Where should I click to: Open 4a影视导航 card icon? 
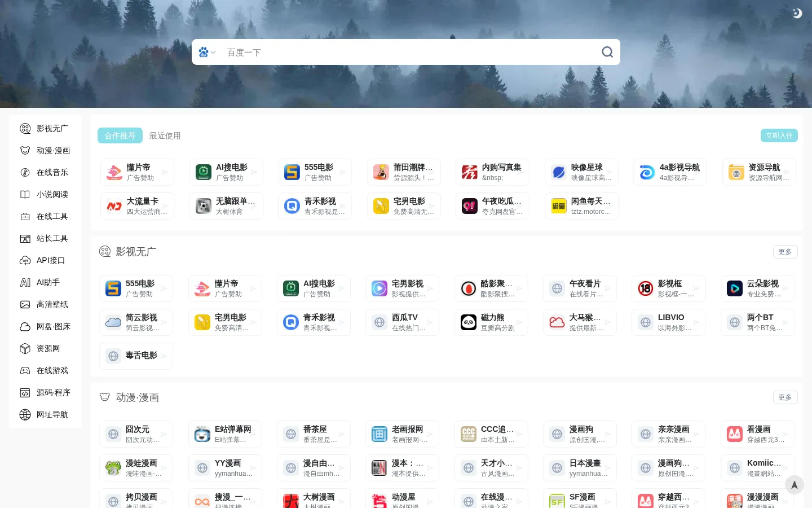(x=647, y=172)
